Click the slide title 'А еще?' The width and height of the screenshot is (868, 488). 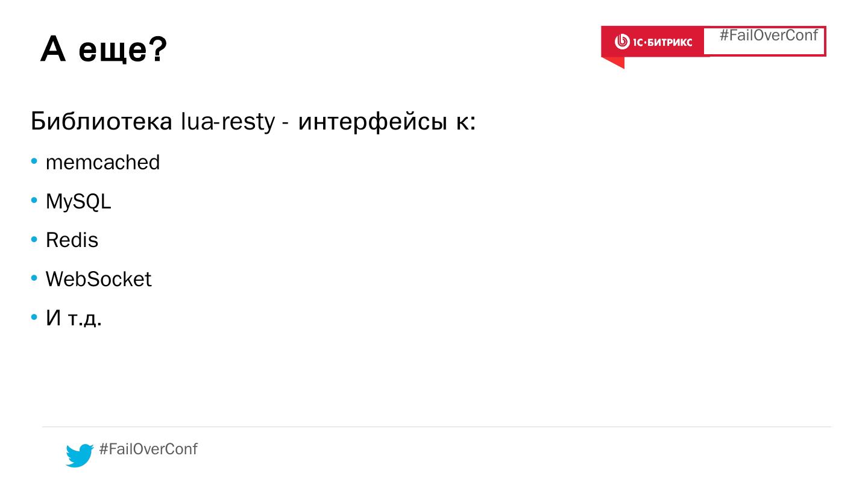point(103,49)
